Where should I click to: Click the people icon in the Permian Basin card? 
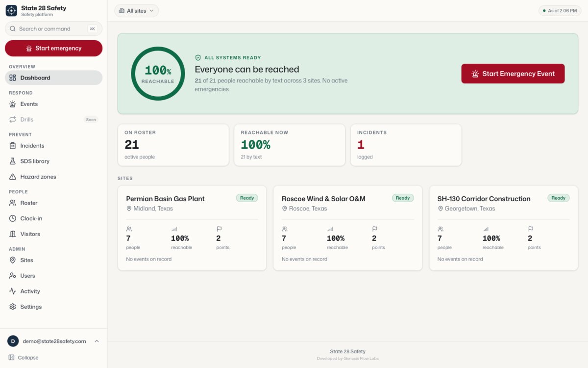point(129,229)
